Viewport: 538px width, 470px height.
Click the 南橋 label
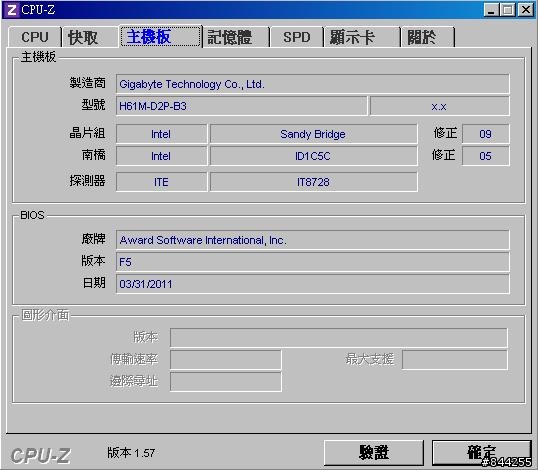click(93, 155)
